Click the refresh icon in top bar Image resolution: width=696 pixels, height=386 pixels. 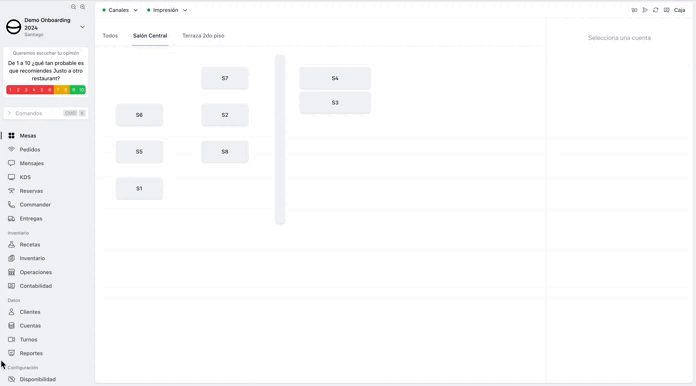656,10
